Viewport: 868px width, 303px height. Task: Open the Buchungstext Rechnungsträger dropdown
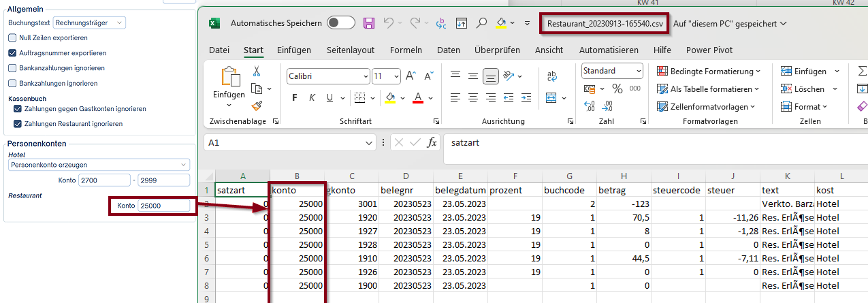pyautogui.click(x=90, y=23)
